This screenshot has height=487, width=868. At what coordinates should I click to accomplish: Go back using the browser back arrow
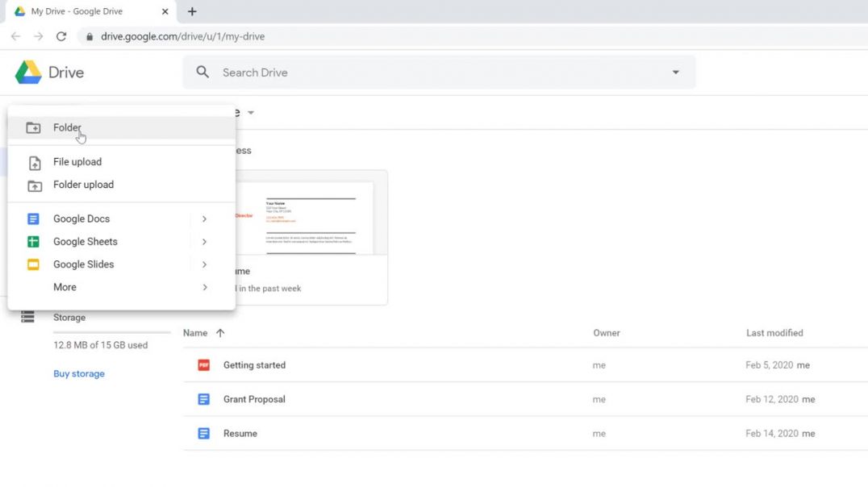15,36
